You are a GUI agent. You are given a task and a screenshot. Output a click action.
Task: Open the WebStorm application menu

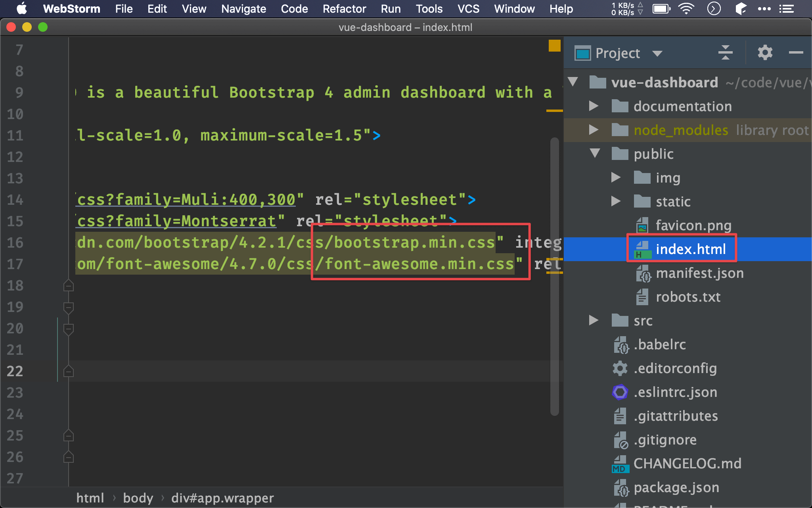71,9
